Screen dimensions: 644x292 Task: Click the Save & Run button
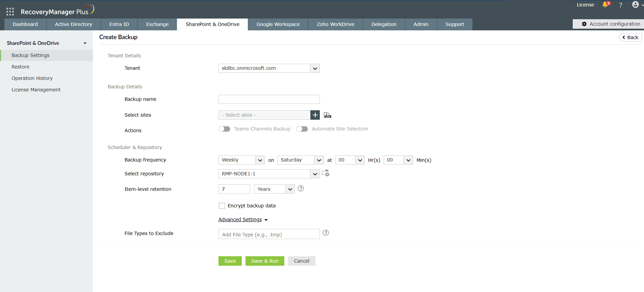265,261
